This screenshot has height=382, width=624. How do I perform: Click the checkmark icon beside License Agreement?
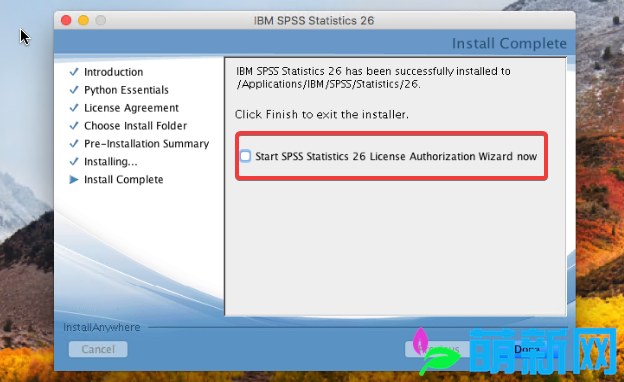coord(74,107)
